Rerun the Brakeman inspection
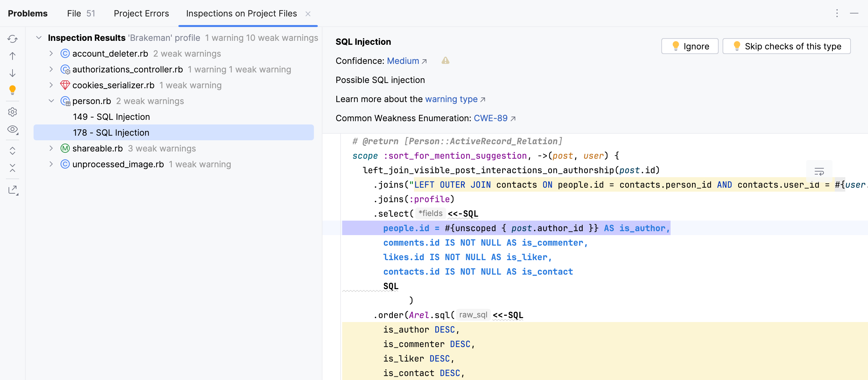The image size is (868, 380). coord(13,39)
